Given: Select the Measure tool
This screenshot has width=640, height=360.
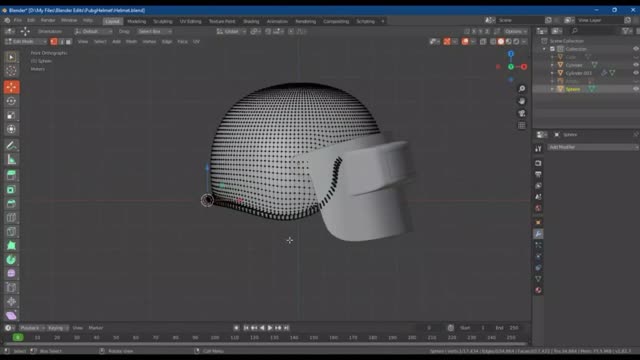Looking at the screenshot, I should (11, 160).
